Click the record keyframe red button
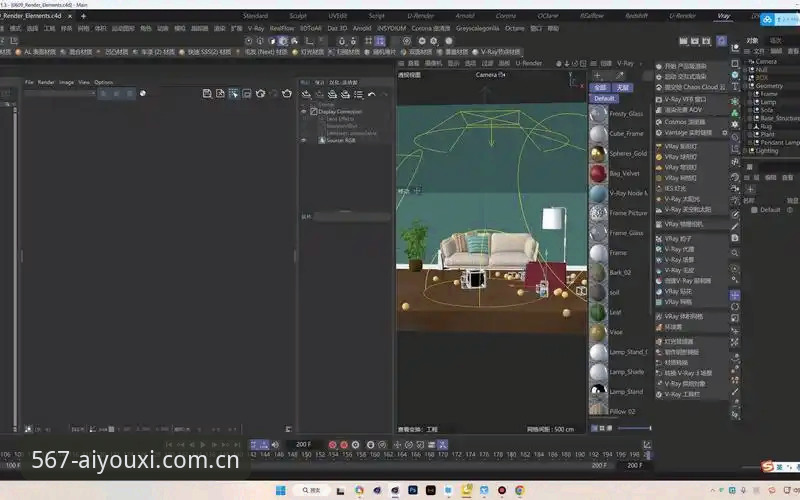This screenshot has height=500, width=800. 332,445
